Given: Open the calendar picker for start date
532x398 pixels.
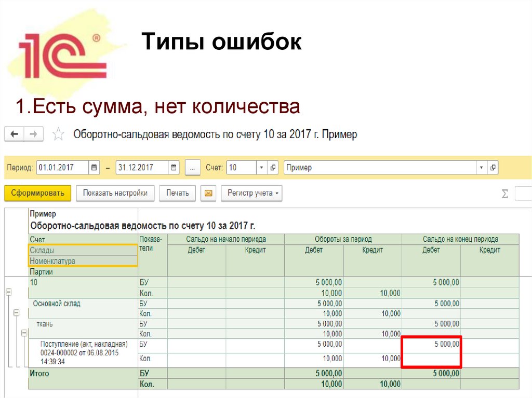Looking at the screenshot, I should [94, 167].
